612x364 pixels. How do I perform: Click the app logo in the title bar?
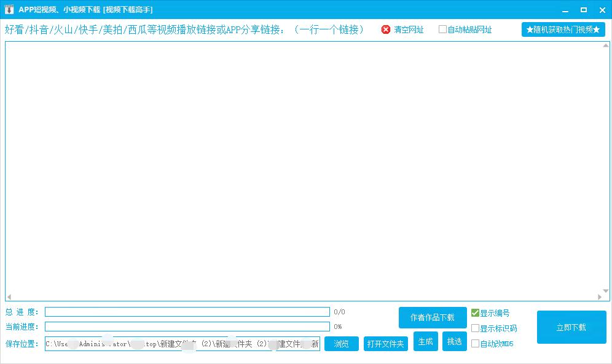(x=9, y=9)
